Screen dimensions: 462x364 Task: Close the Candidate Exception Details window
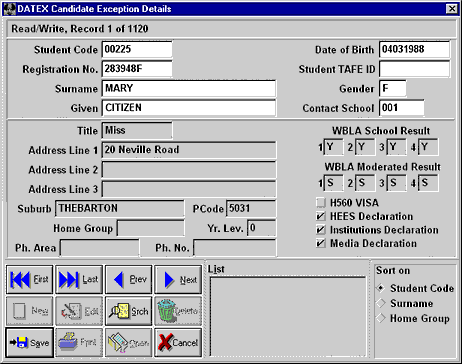pyautogui.click(x=452, y=9)
